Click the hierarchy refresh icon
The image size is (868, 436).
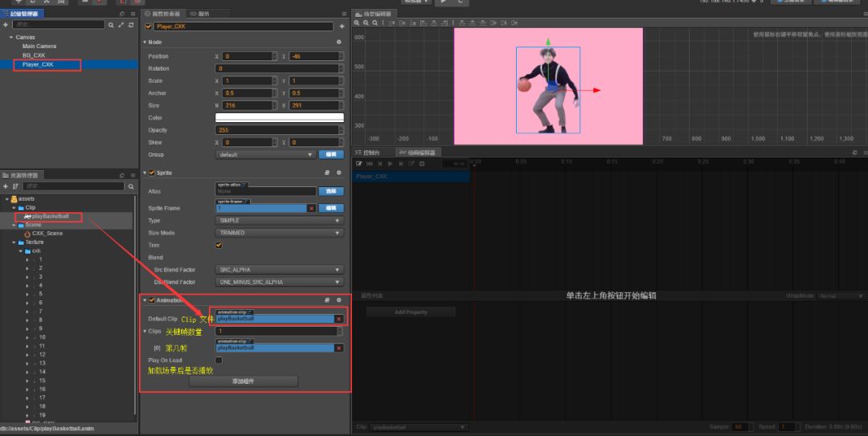[131, 25]
